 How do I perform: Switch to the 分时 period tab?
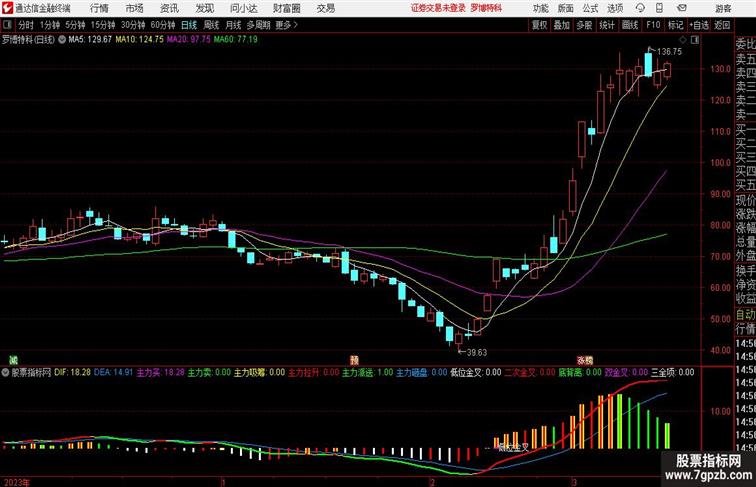[26, 25]
